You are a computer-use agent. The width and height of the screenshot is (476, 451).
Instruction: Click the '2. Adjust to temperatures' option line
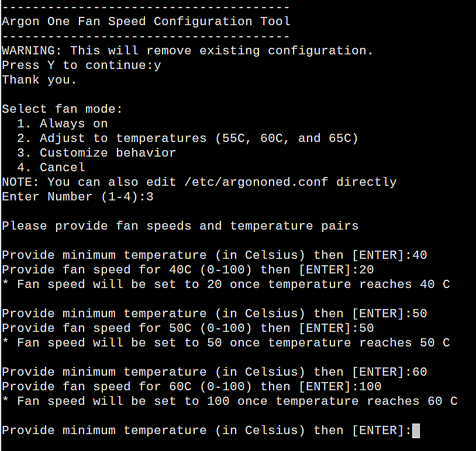(188, 138)
